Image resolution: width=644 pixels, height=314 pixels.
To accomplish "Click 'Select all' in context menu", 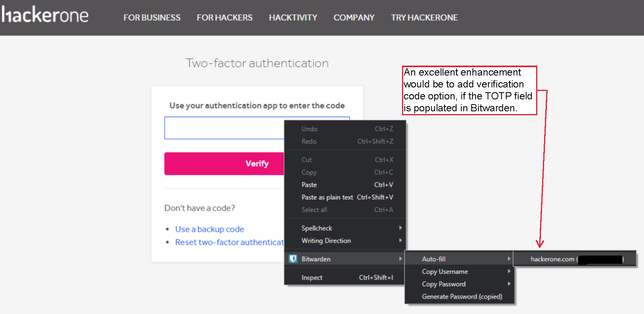I will pos(345,210).
